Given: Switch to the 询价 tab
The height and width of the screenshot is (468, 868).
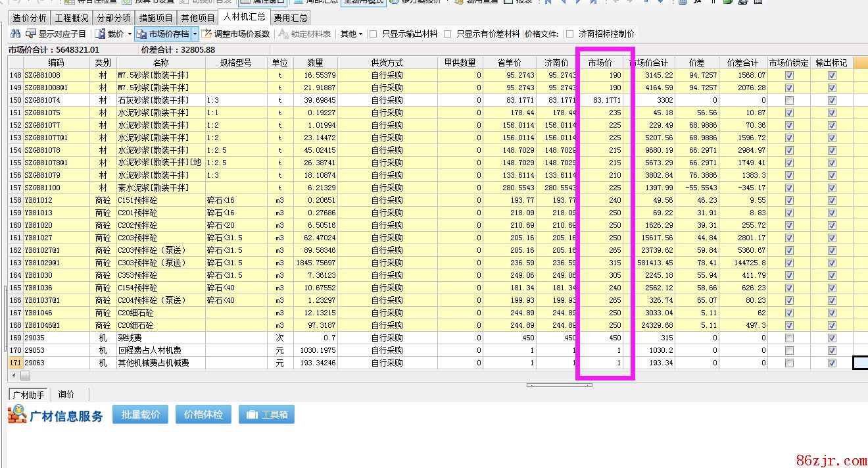Looking at the screenshot, I should click(x=66, y=394).
